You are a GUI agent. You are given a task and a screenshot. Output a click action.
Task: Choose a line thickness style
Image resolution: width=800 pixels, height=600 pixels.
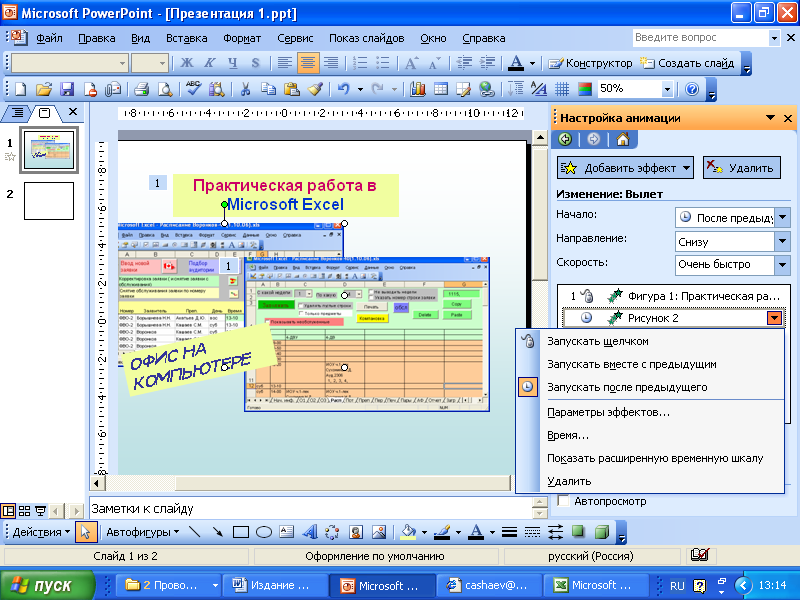click(x=509, y=532)
